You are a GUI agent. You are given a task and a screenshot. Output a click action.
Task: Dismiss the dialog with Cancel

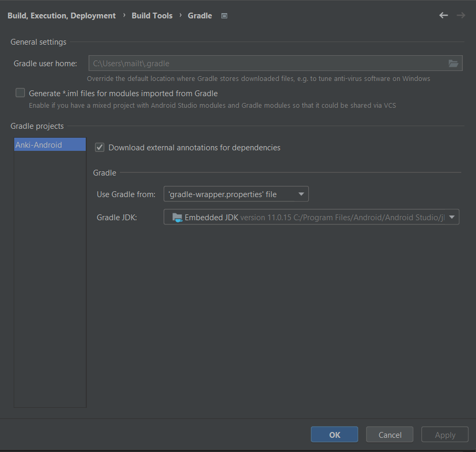[389, 434]
